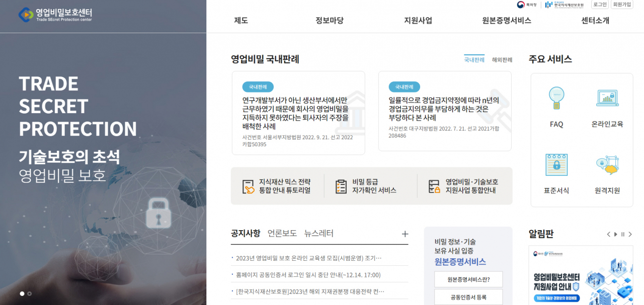Viewport: 644px width, 305px height.
Task: Open the 원격지원 chat bubble icon
Action: click(x=607, y=165)
